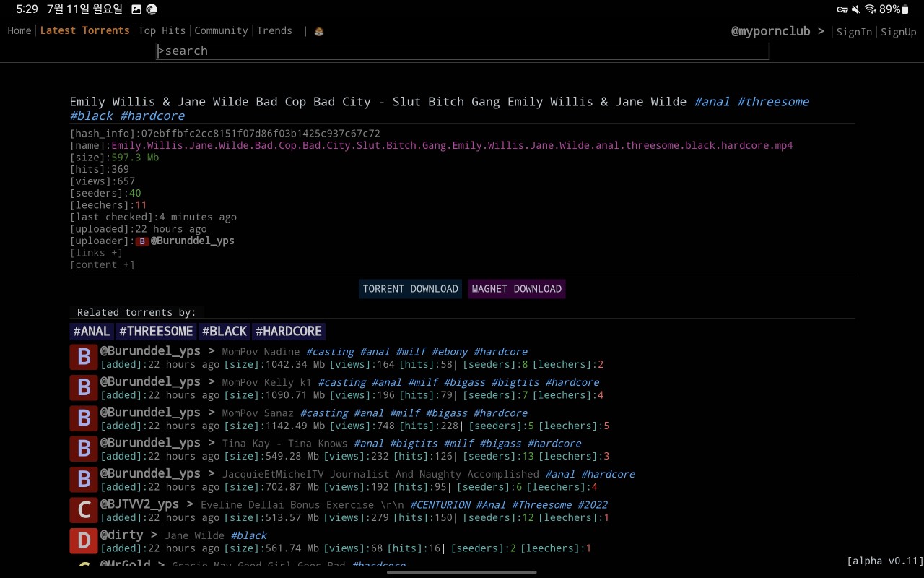This screenshot has height=578, width=924.
Task: Open the @dirty uploader profile
Action: pyautogui.click(x=121, y=535)
